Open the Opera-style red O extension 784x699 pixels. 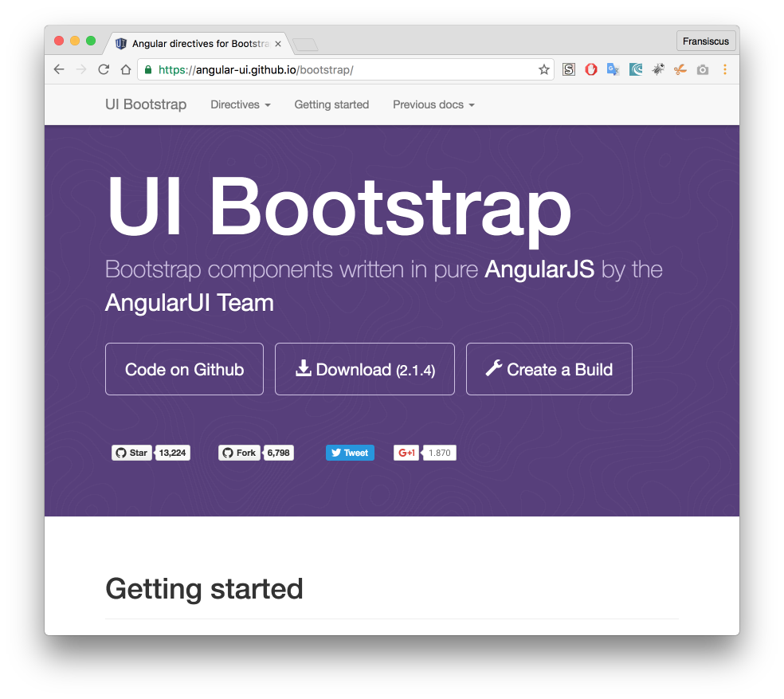click(591, 70)
